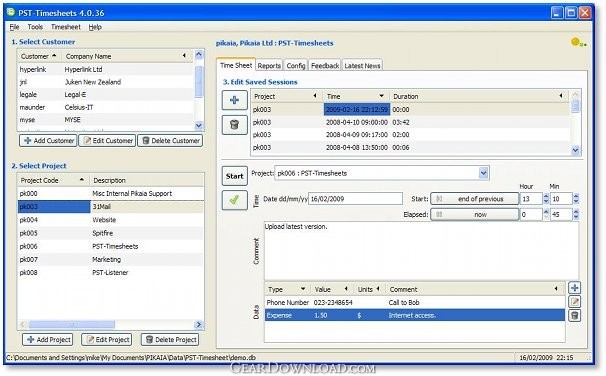Open the Tools menu

tap(35, 27)
